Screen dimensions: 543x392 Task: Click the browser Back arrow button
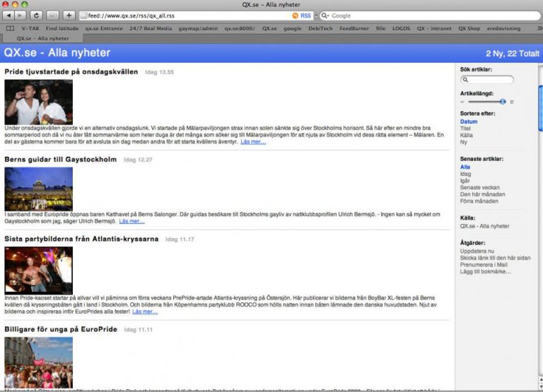[x=8, y=15]
